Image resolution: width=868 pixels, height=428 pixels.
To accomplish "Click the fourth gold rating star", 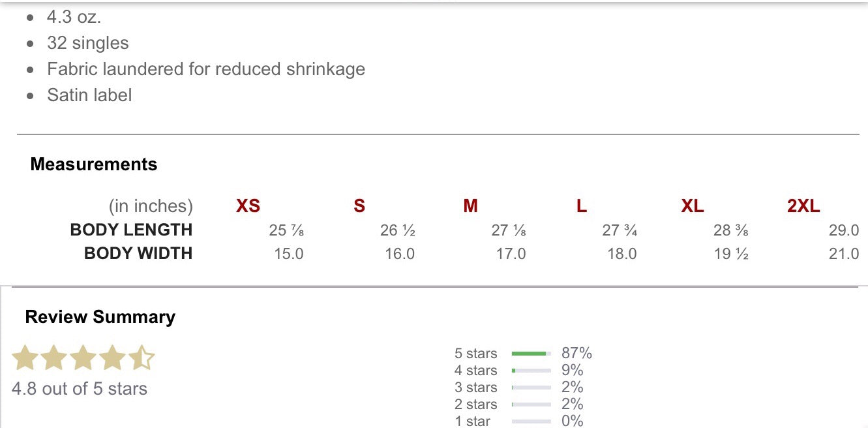I will coord(112,358).
